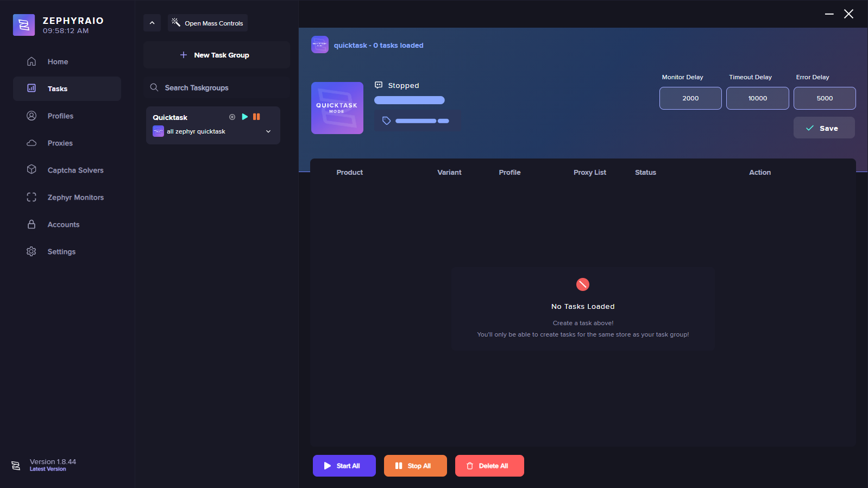Click the tag icon under Stopped status
The image size is (868, 488).
[387, 121]
